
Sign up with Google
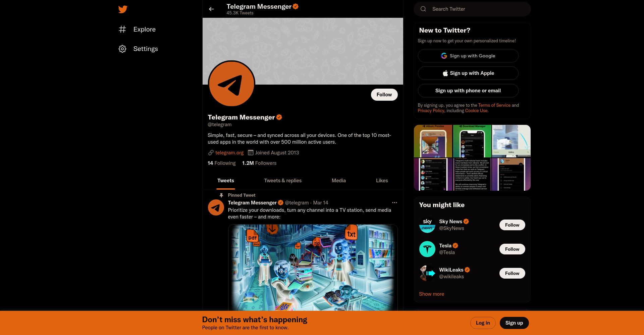click(x=468, y=56)
